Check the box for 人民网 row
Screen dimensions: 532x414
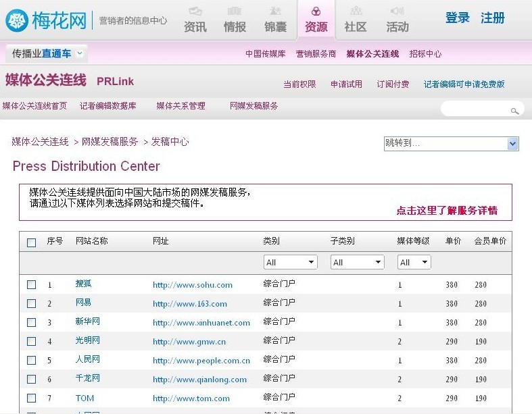[31, 360]
